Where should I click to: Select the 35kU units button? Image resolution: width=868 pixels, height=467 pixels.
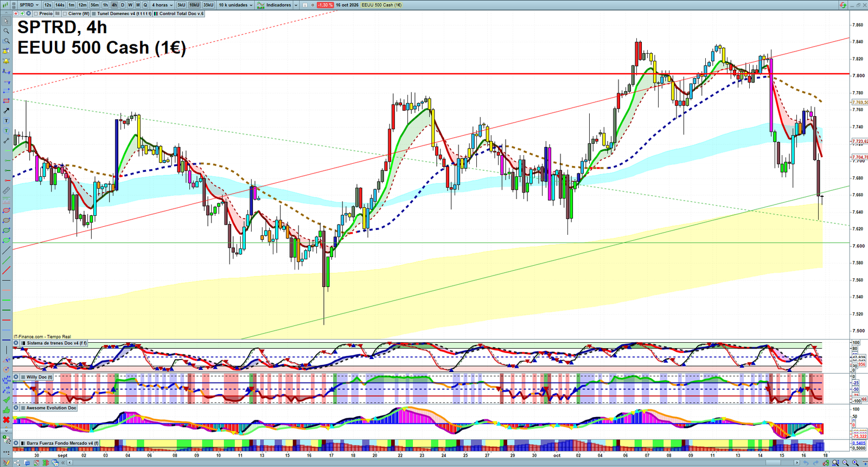(x=208, y=5)
